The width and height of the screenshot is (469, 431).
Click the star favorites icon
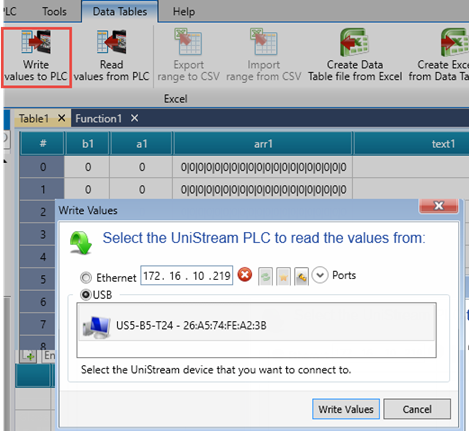point(283,277)
